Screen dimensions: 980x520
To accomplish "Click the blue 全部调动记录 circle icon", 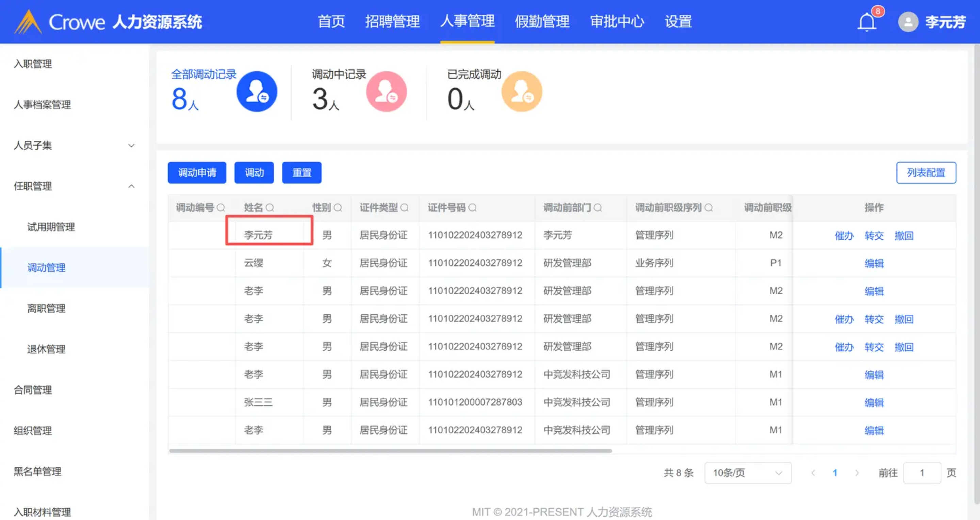I will pyautogui.click(x=257, y=92).
